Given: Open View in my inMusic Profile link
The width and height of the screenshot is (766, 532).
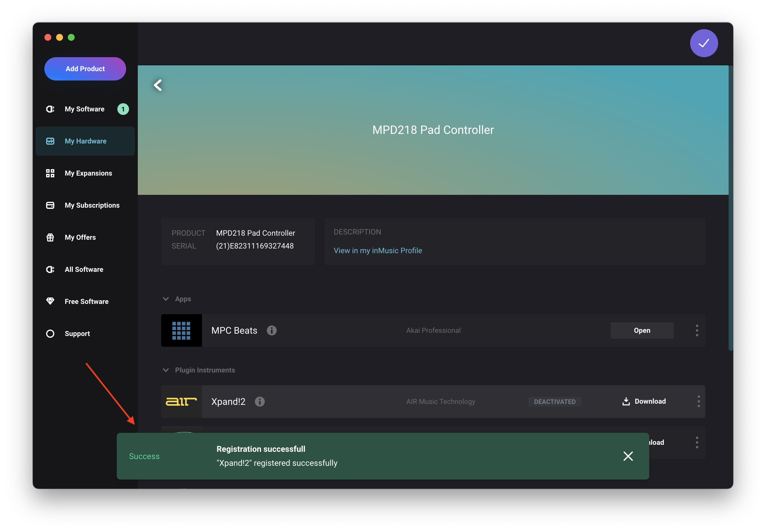Looking at the screenshot, I should click(378, 251).
